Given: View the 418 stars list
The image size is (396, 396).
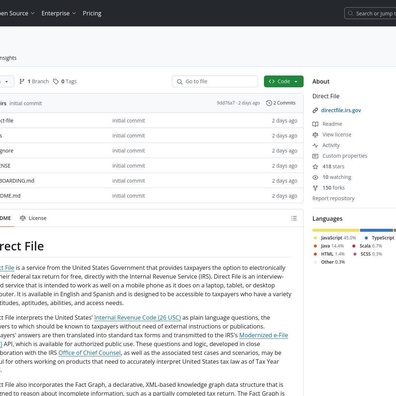Looking at the screenshot, I should tap(333, 166).
